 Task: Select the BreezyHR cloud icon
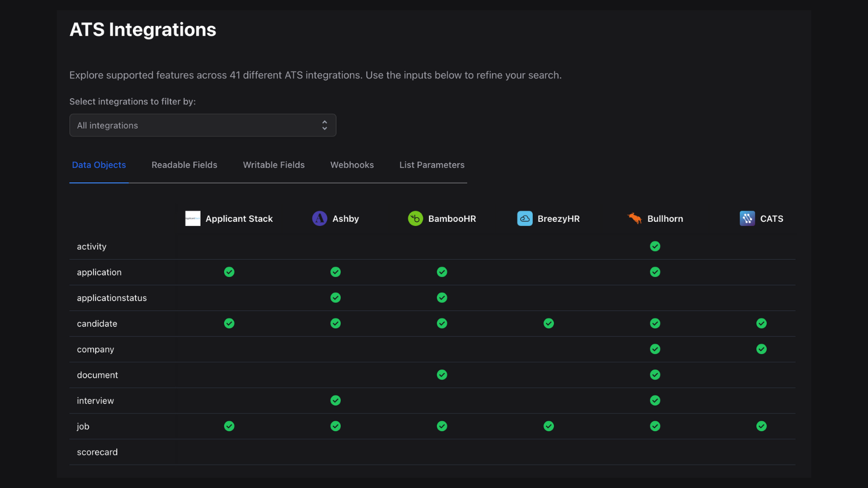pos(525,218)
